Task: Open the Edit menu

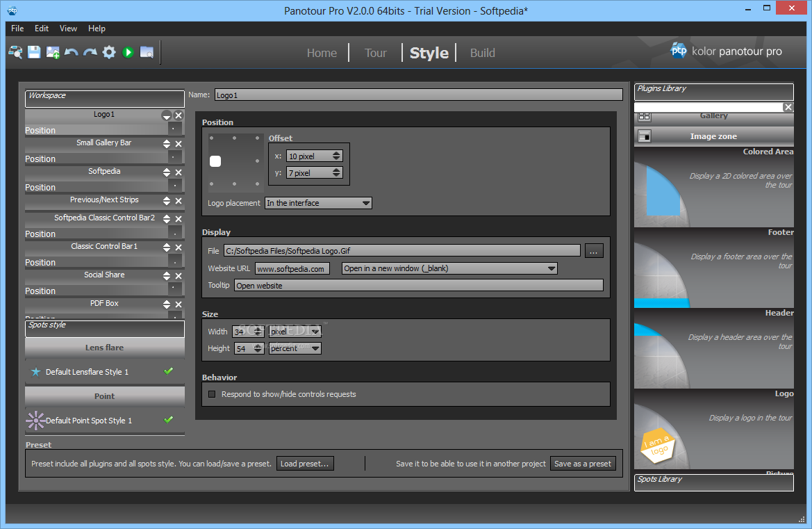Action: [42, 29]
